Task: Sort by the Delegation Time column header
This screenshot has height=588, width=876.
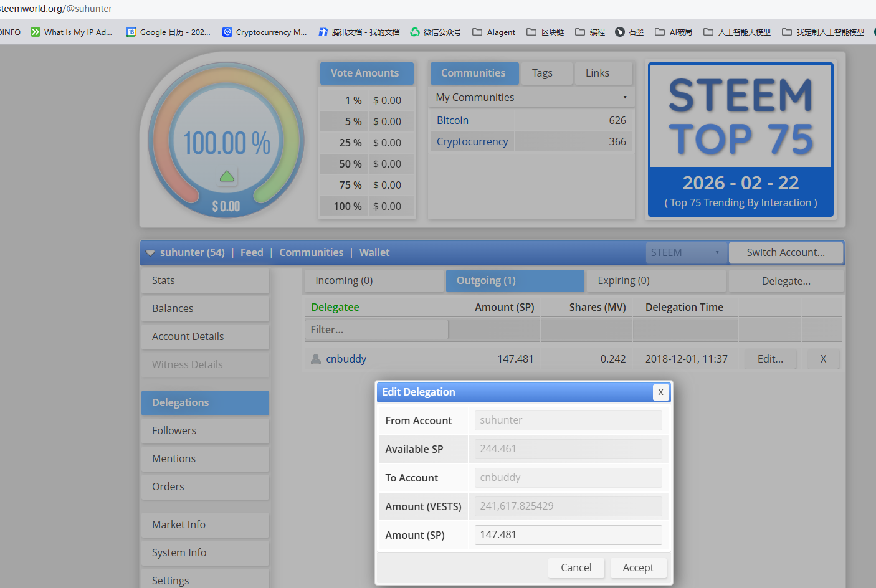Action: point(684,307)
